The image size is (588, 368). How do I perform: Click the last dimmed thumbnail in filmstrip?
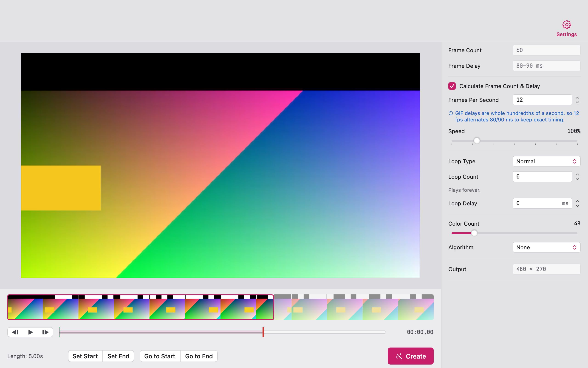pos(416,308)
